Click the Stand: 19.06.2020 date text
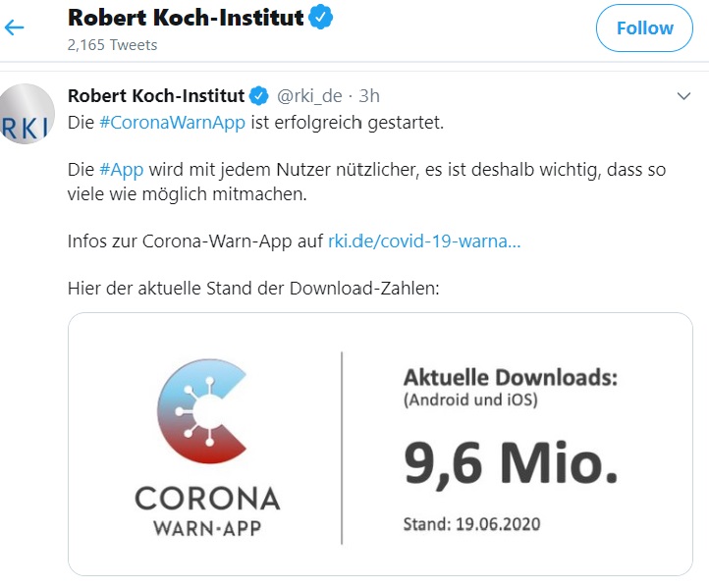709x588 pixels. [x=471, y=524]
